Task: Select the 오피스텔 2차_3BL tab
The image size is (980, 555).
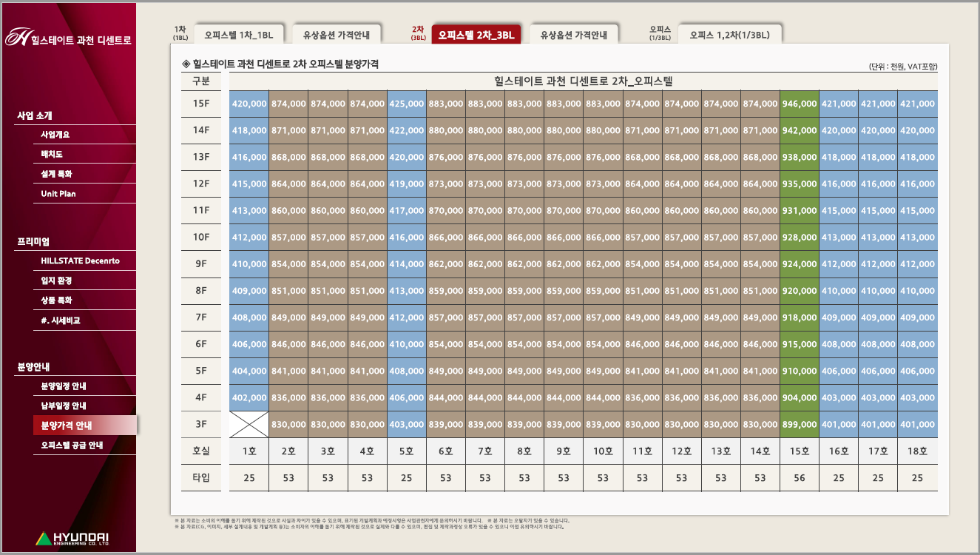Action: click(x=476, y=35)
